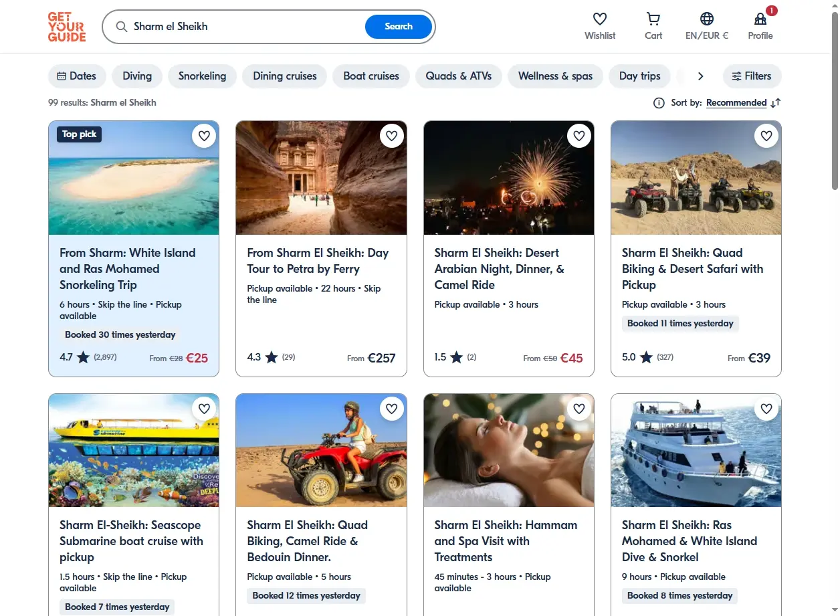Favorite the Desert Arabian Night card
This screenshot has width=840, height=616.
click(579, 136)
